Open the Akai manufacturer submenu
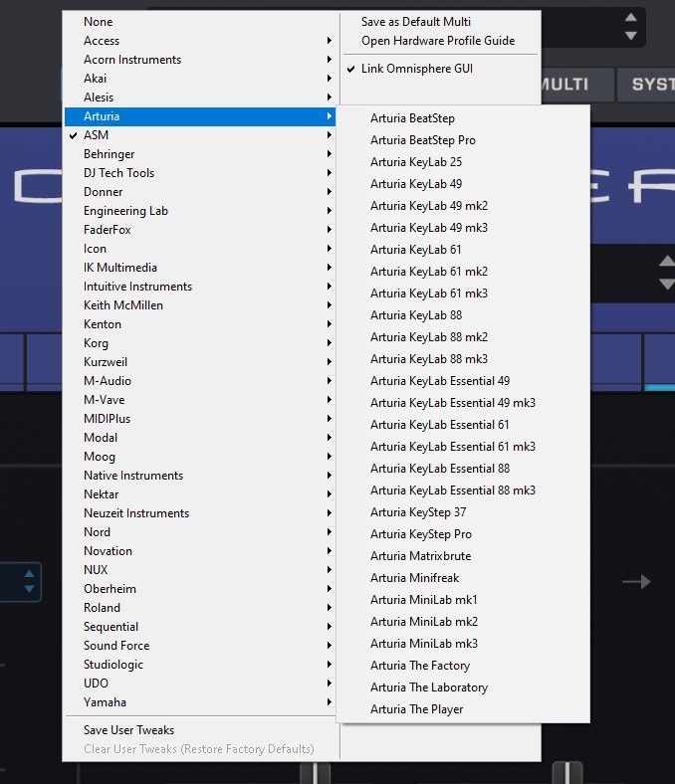 click(x=200, y=79)
